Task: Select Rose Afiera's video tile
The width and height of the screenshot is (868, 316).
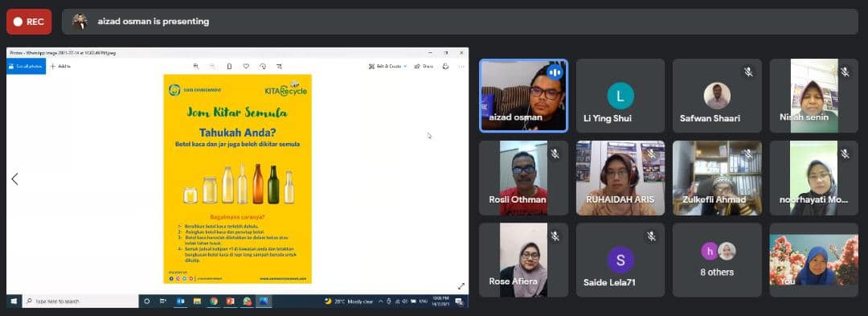Action: coord(524,260)
